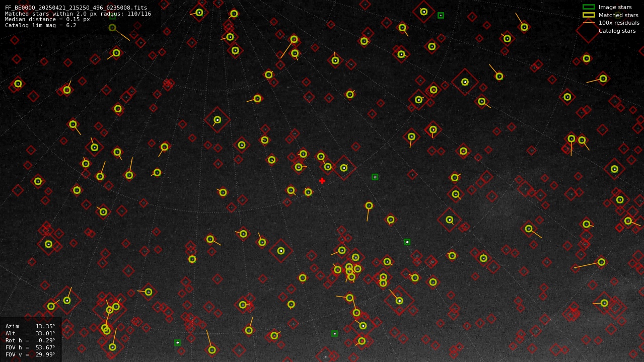Select the FF_BE000Q .fits file name text

[76, 8]
